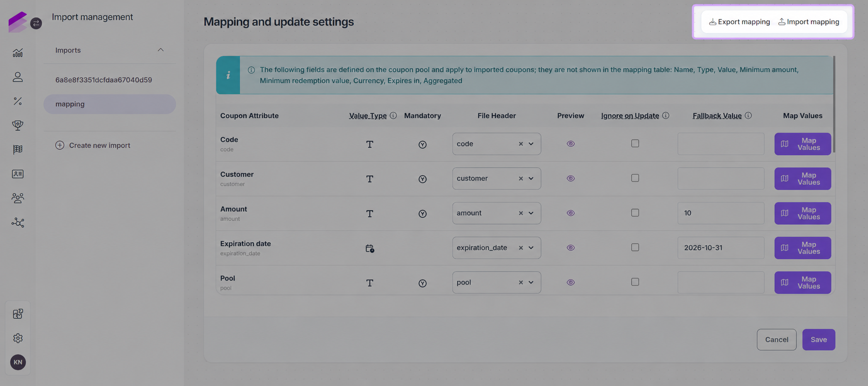This screenshot has height=386, width=868.
Task: Open the customers person icon in sidebar
Action: click(x=18, y=77)
